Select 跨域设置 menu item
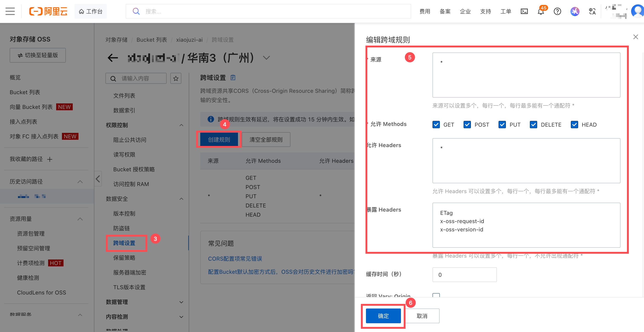644x332 pixels. pyautogui.click(x=124, y=243)
